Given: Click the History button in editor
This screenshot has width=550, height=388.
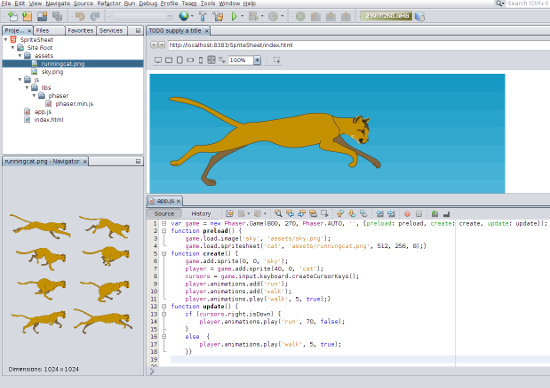Looking at the screenshot, I should click(x=201, y=214).
